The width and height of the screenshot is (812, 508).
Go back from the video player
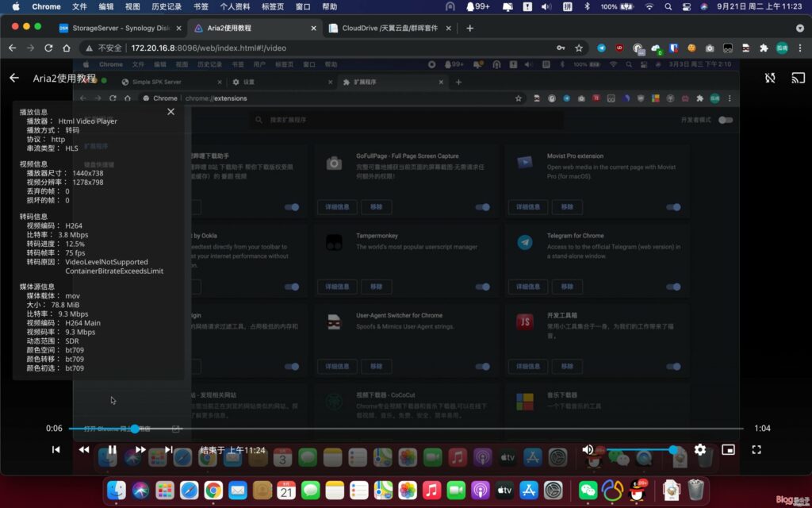pyautogui.click(x=14, y=78)
